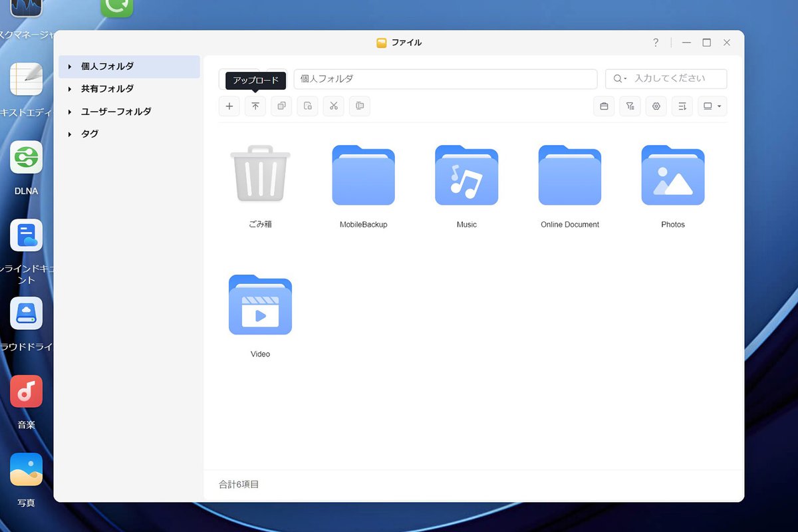Open the gear settings icon in the toolbar
Image resolution: width=798 pixels, height=532 pixels.
click(x=656, y=106)
